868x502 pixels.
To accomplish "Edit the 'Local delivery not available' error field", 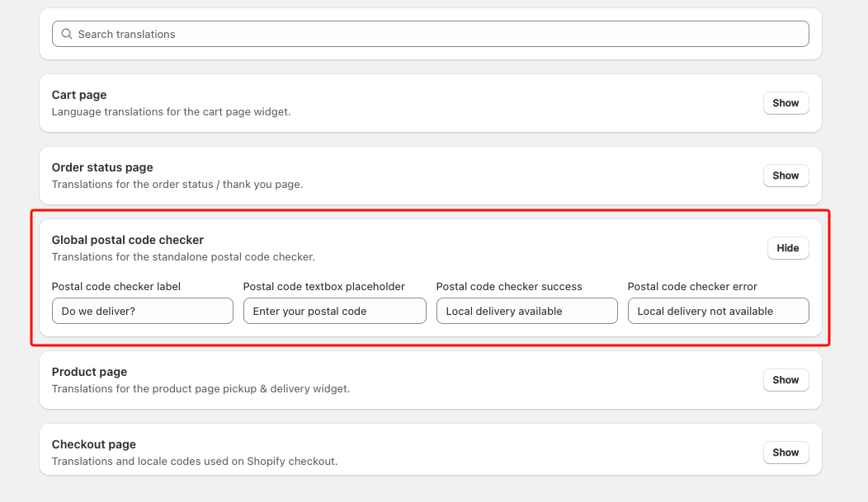I will click(x=718, y=311).
